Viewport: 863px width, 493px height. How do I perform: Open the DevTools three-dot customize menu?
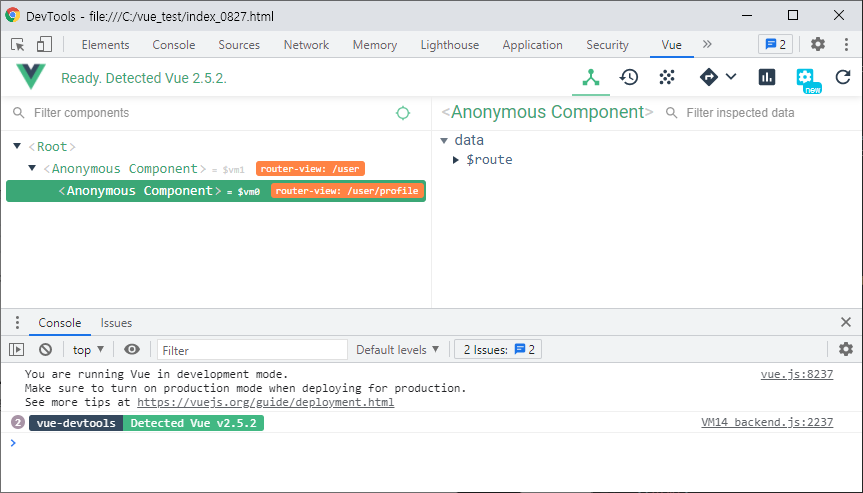pyautogui.click(x=846, y=45)
